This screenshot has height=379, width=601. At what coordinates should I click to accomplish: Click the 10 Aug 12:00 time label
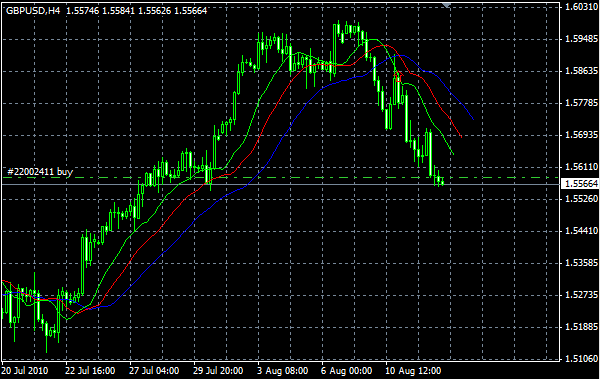pyautogui.click(x=414, y=371)
